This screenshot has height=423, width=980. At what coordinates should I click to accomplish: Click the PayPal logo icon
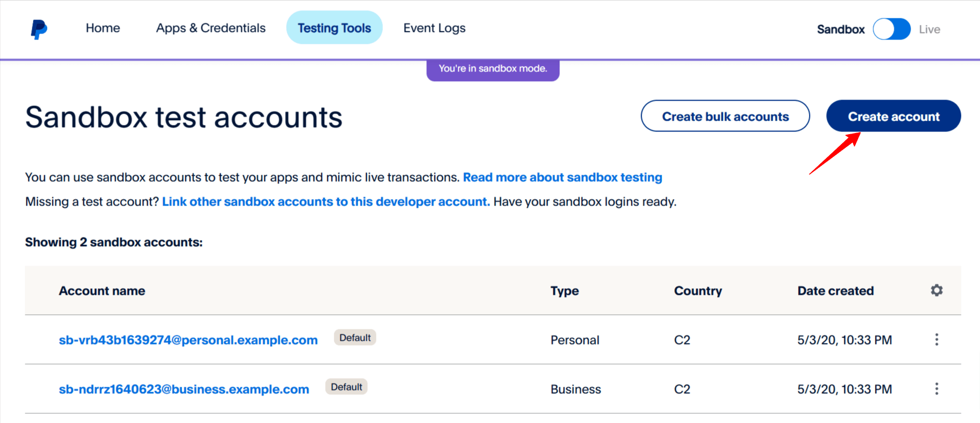(39, 29)
